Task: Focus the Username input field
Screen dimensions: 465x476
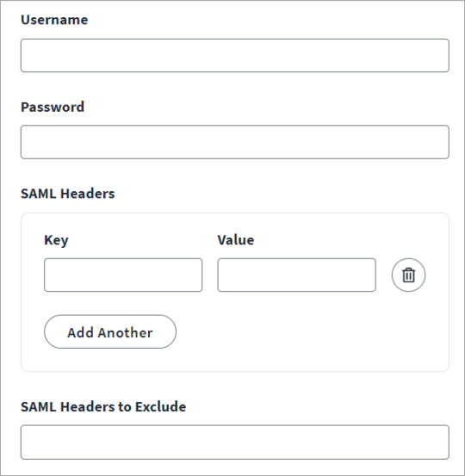Action: 235,56
